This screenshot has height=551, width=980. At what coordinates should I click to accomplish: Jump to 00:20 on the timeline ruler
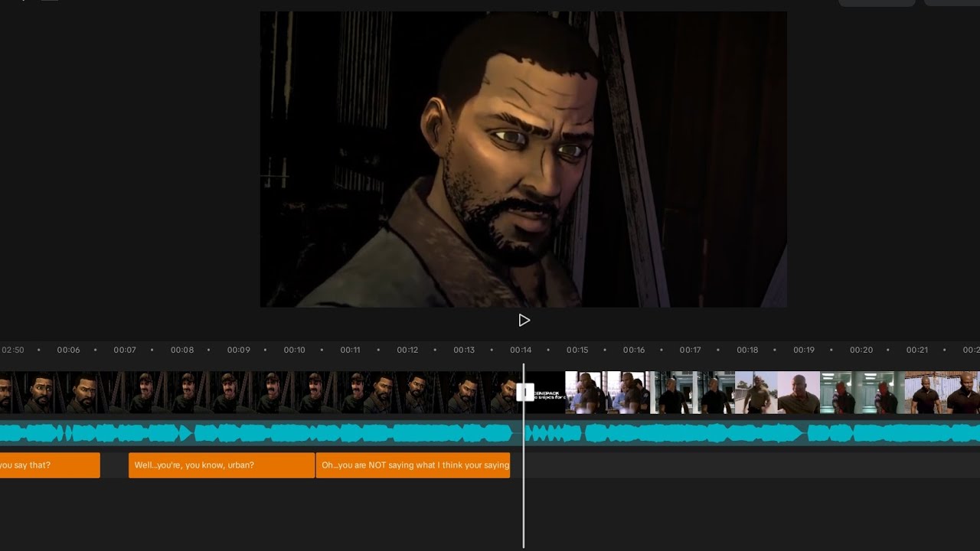point(861,350)
